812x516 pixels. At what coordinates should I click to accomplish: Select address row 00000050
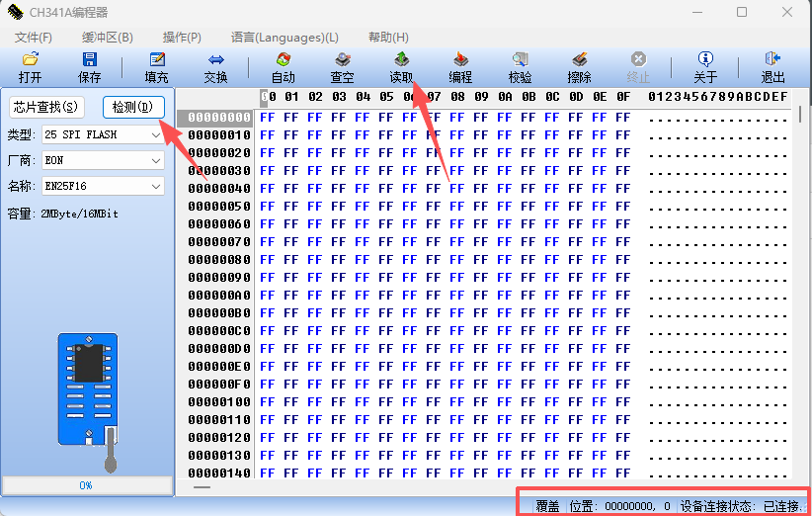pos(219,207)
